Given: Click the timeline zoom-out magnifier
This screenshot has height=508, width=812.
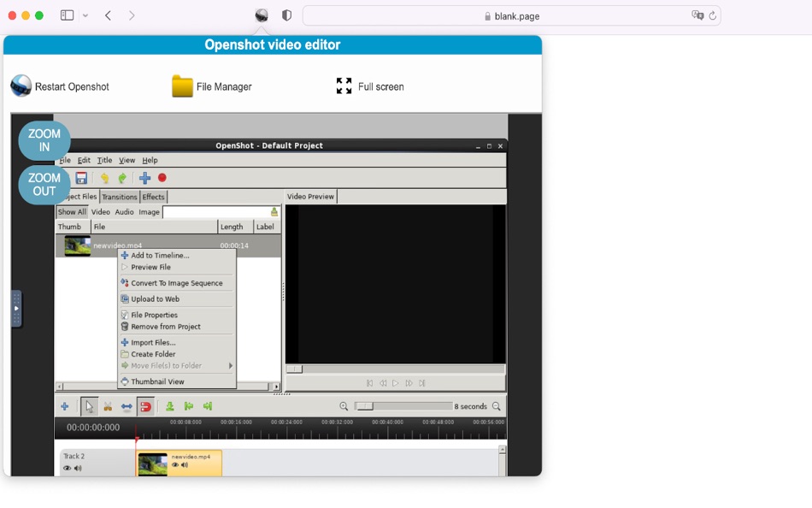Looking at the screenshot, I should (496, 407).
